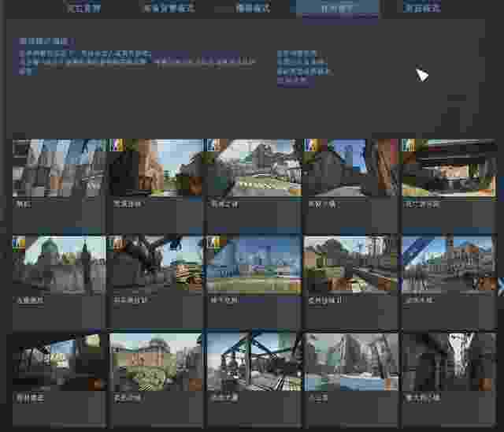Click the badge icon on the blue skyline thumbnail
This screenshot has width=504, height=432.
(214, 242)
